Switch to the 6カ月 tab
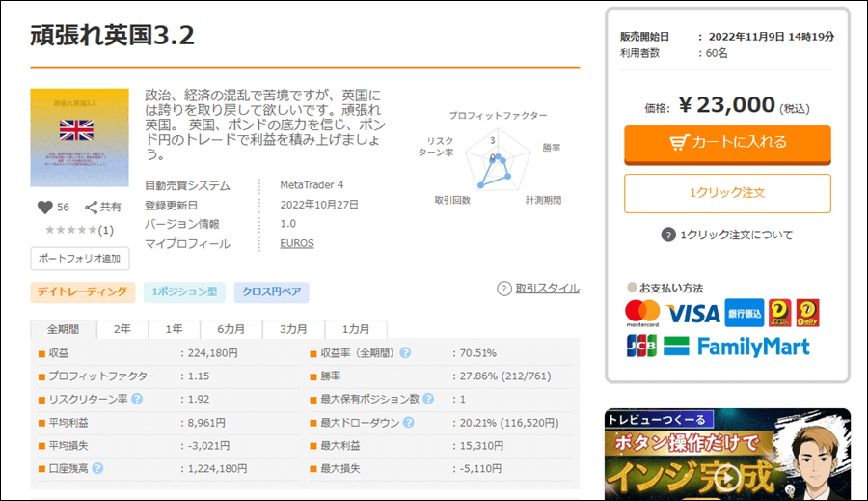 pyautogui.click(x=231, y=329)
